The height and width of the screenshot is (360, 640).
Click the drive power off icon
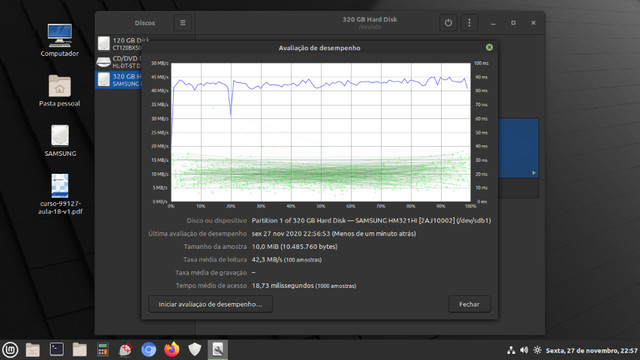[448, 23]
